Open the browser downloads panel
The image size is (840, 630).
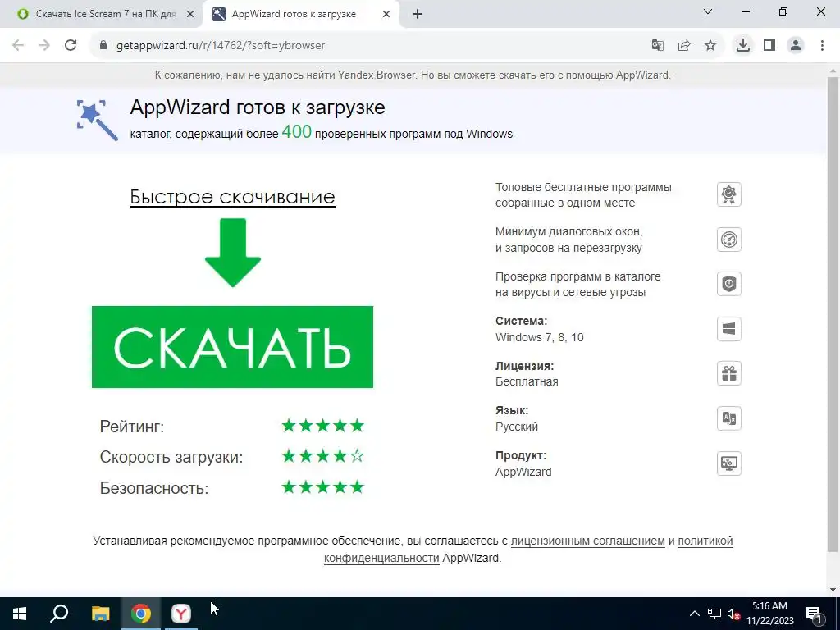click(x=743, y=46)
